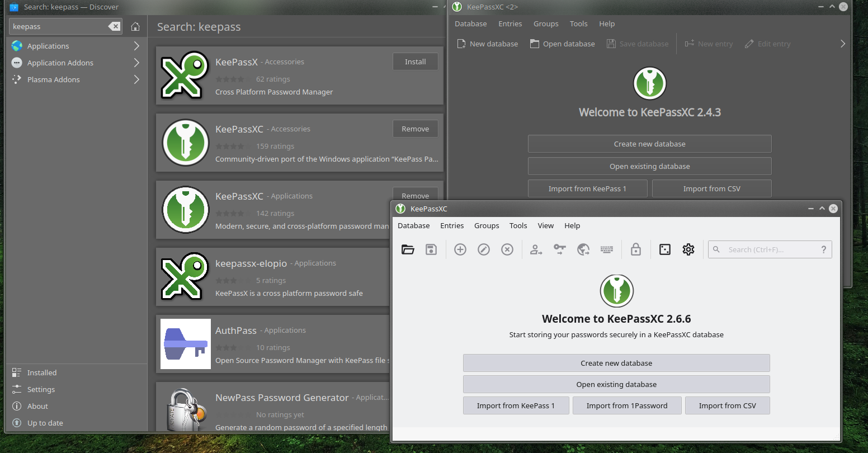Click the Delete entry icon

pyautogui.click(x=507, y=249)
